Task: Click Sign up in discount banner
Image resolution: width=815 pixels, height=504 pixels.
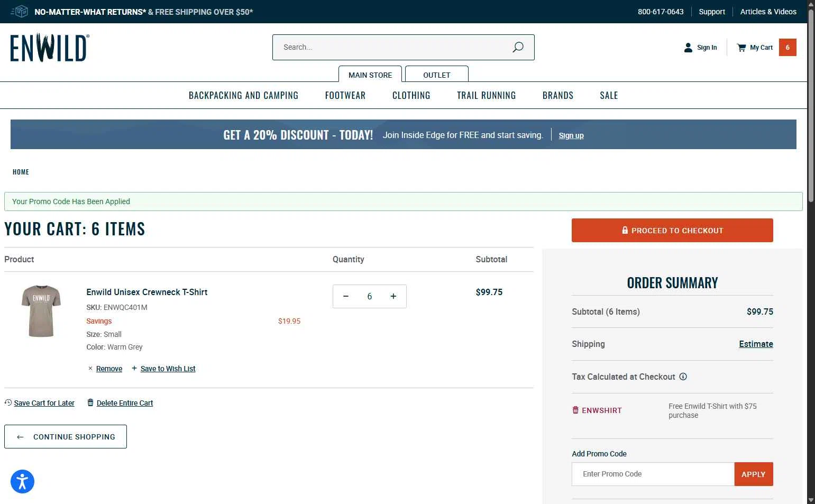Action: click(x=571, y=135)
